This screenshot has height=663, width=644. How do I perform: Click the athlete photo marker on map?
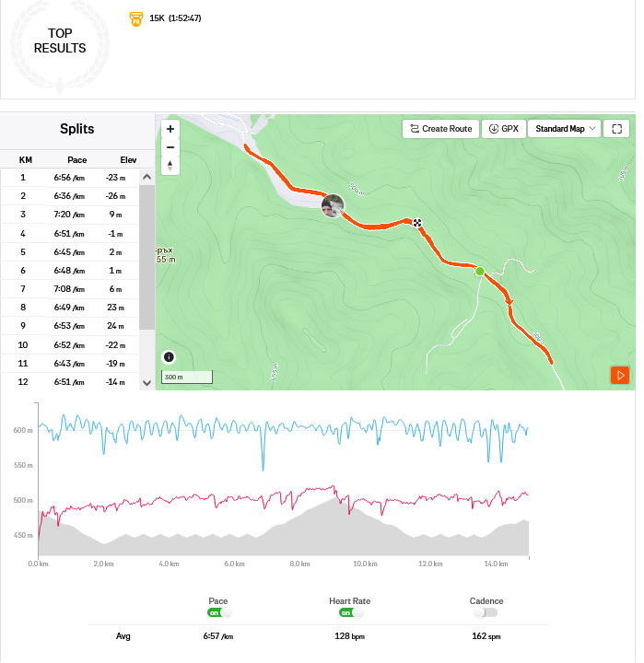[x=333, y=205]
